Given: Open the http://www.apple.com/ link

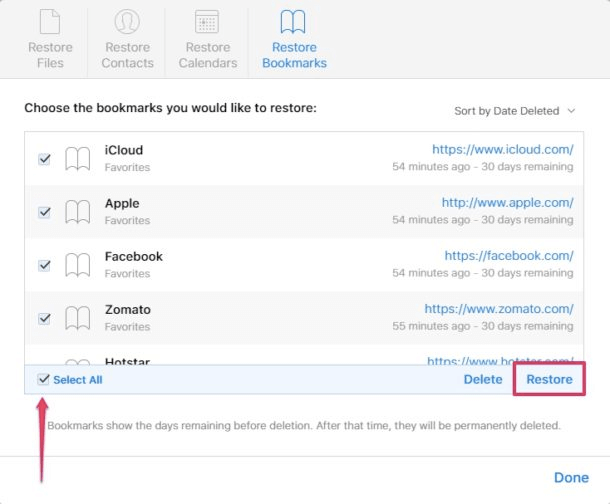Looking at the screenshot, I should click(x=507, y=203).
